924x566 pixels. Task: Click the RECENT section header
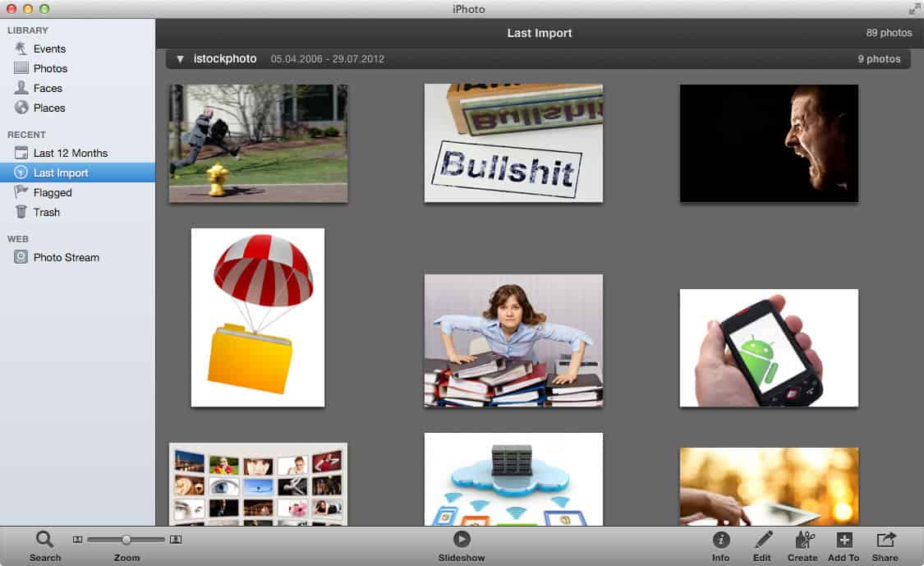tap(26, 135)
